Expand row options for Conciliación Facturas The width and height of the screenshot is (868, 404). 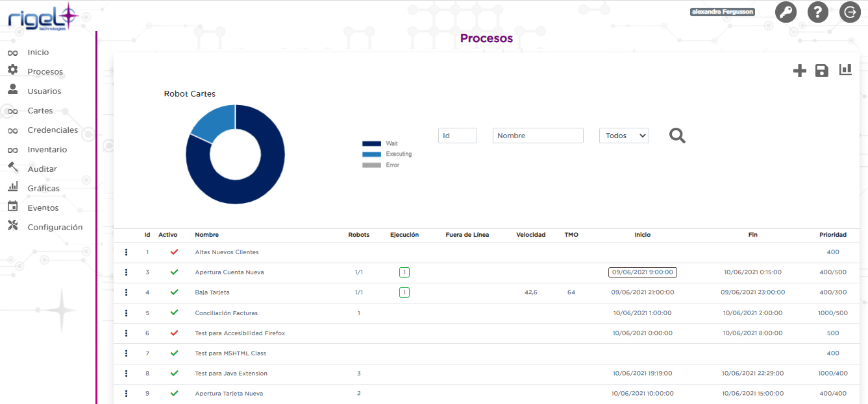126,313
